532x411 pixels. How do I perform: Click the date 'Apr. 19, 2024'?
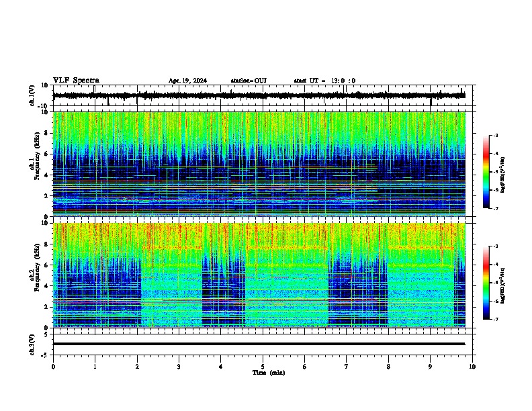coord(187,81)
